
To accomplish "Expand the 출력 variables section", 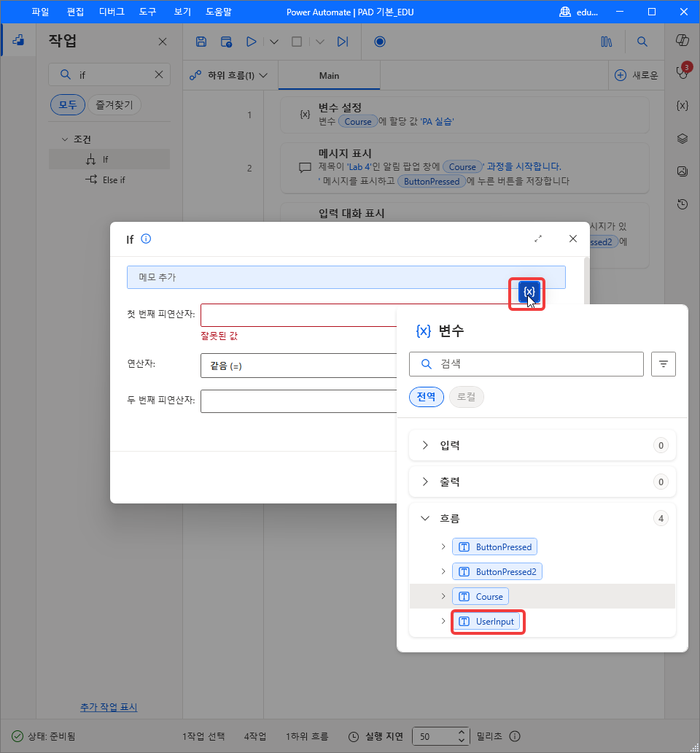I will (x=425, y=482).
